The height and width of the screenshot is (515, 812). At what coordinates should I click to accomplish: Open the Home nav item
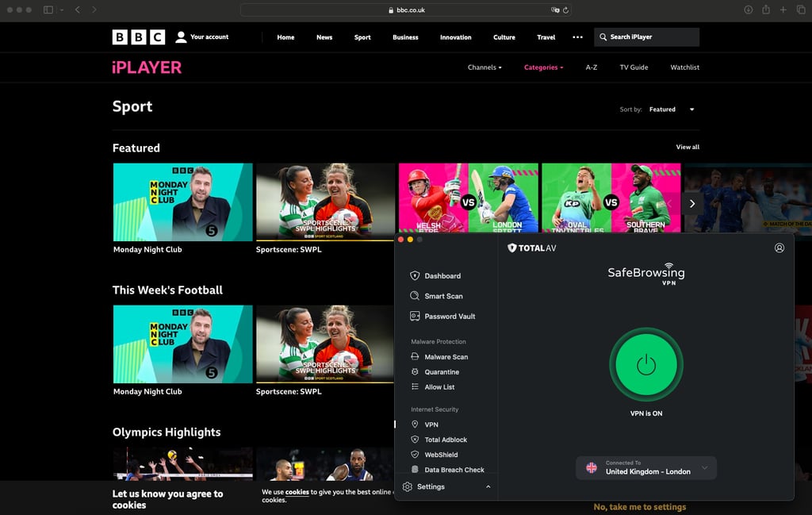pyautogui.click(x=285, y=37)
